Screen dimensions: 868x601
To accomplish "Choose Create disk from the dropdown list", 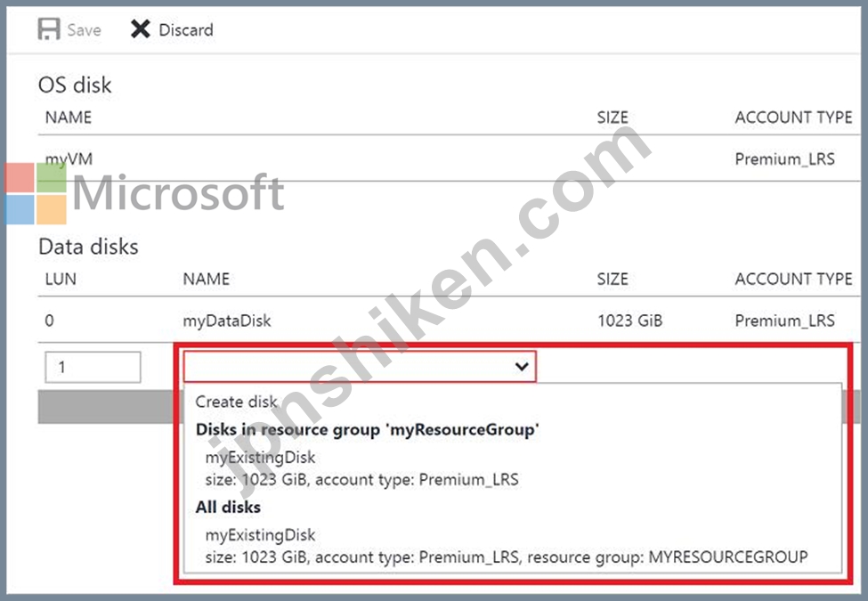I will point(237,402).
